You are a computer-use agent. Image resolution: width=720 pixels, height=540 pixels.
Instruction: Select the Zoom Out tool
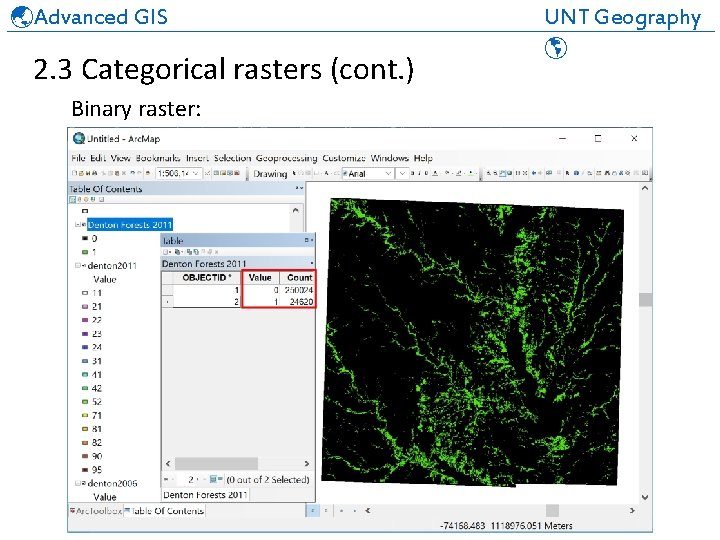495,173
